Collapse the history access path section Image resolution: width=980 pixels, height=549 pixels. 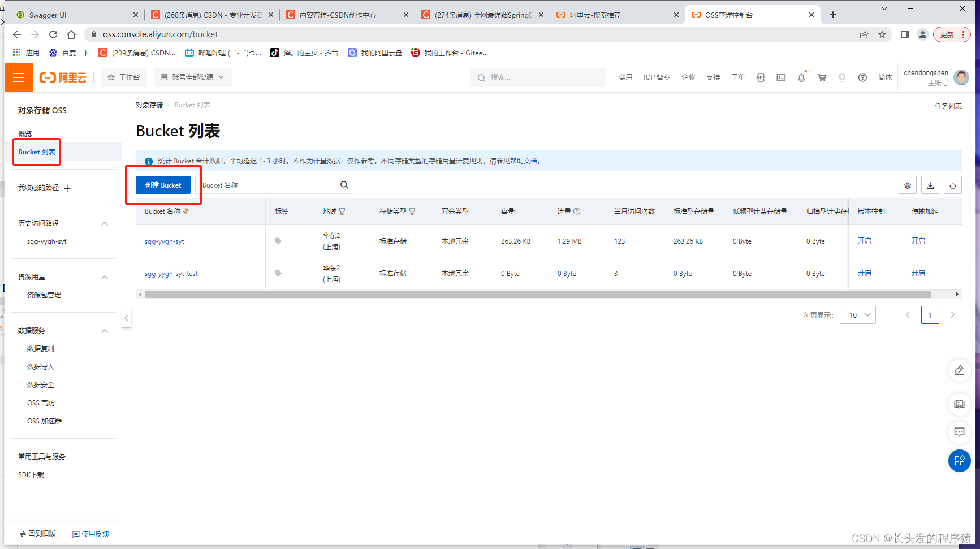(x=105, y=223)
